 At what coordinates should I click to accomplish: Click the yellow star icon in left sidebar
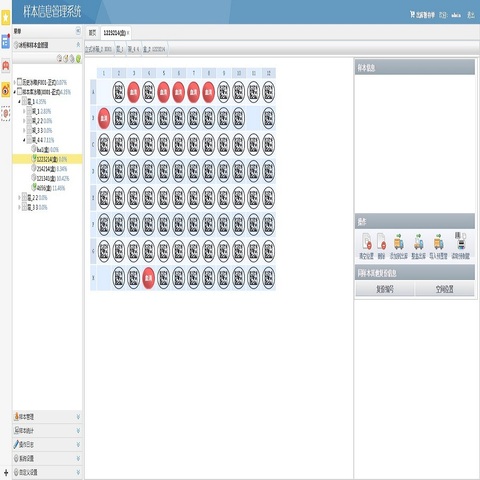(6, 17)
